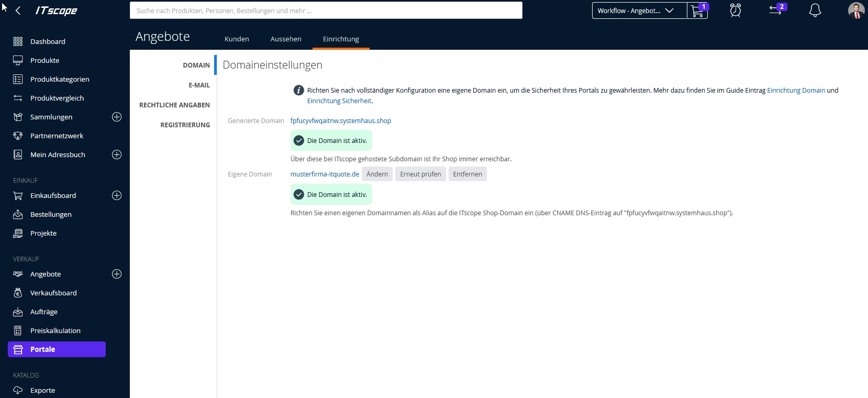Open the Einrichtung Sicherheit guide link
Image resolution: width=868 pixels, height=398 pixels.
[x=339, y=101]
